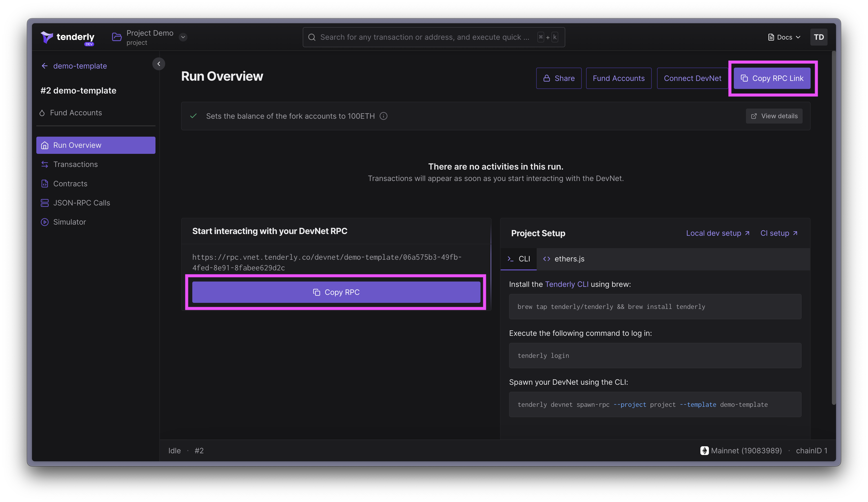Click the Share button
Viewport: 868px width, 502px height.
(x=558, y=78)
